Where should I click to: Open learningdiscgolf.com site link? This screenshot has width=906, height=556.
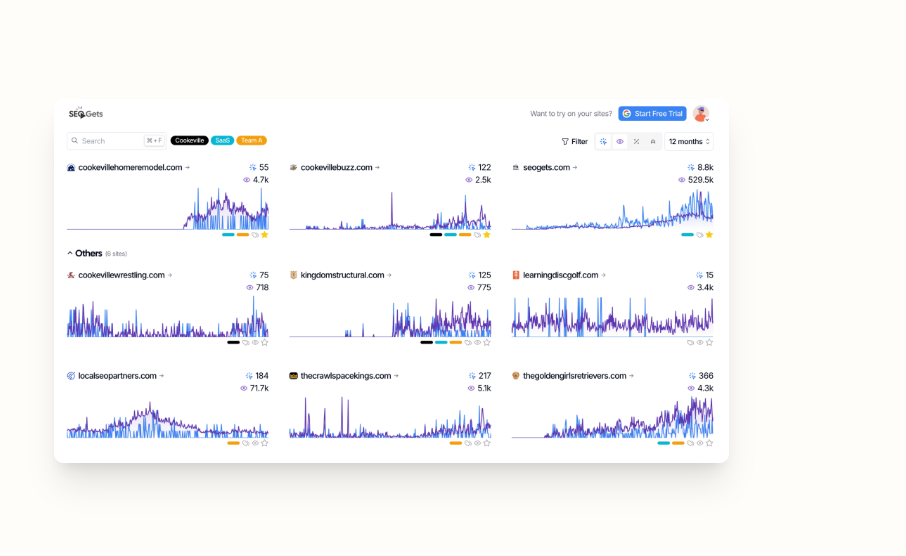tap(560, 275)
